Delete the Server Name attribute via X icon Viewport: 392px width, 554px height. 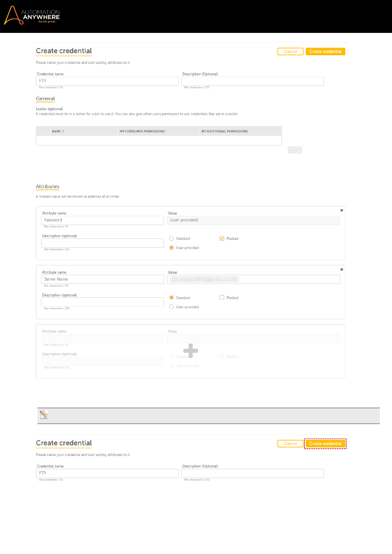tap(342, 269)
